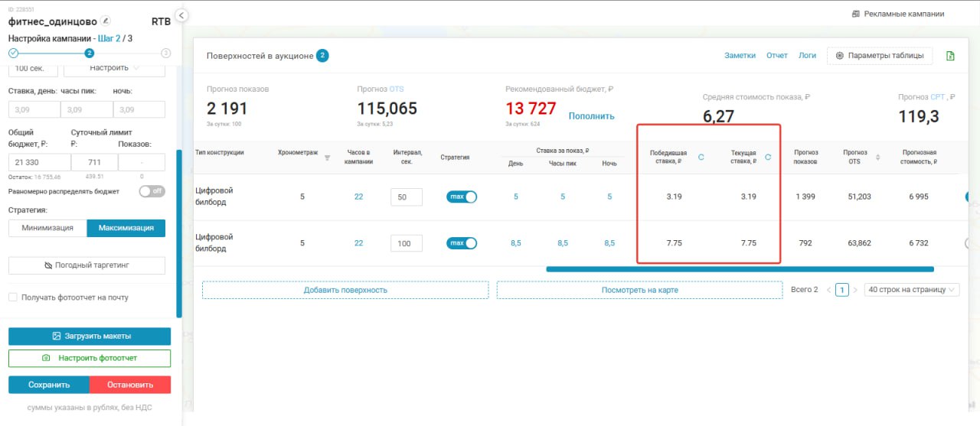This screenshot has width=980, height=426.
Task: Click Шаг 2 step link in sidebar
Action: click(109, 38)
